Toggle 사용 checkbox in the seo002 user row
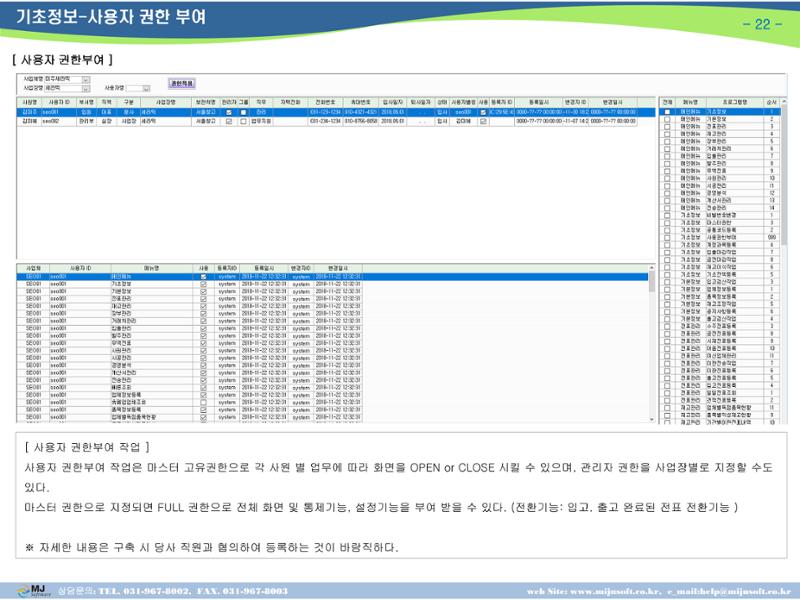The width and height of the screenshot is (800, 600). pyautogui.click(x=483, y=121)
